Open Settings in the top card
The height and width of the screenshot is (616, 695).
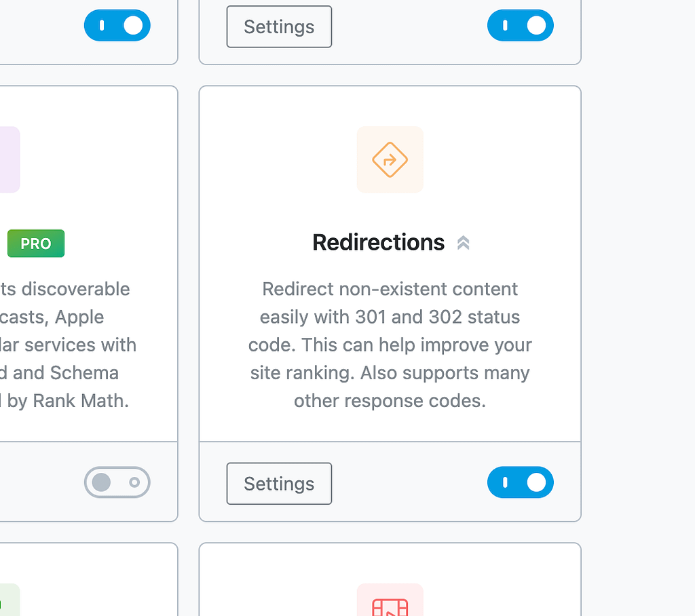click(x=279, y=27)
